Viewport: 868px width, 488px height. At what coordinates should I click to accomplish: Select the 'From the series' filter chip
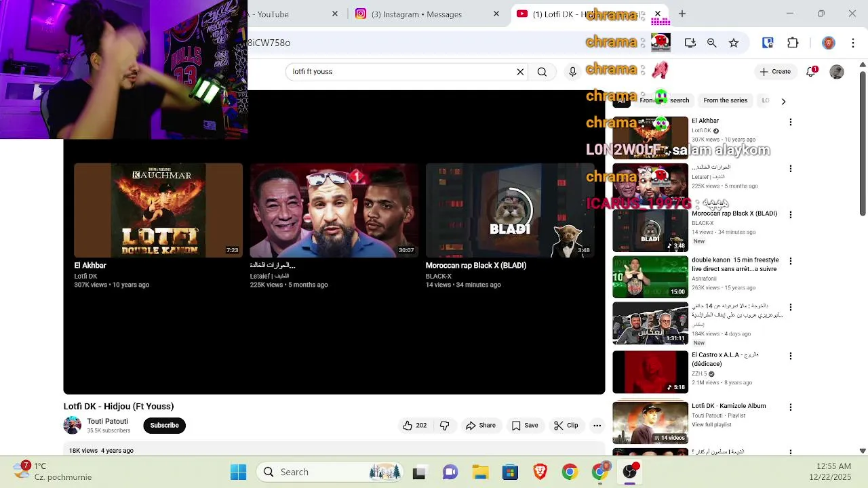click(725, 100)
